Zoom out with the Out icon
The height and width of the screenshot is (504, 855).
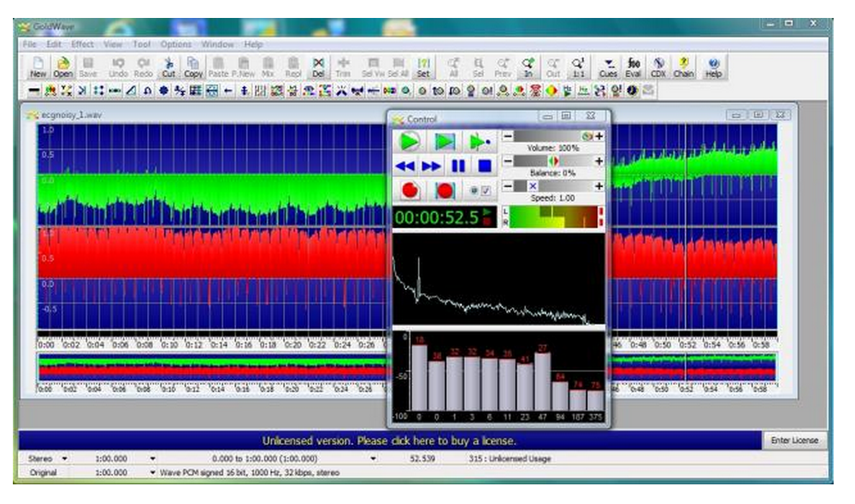(x=553, y=67)
